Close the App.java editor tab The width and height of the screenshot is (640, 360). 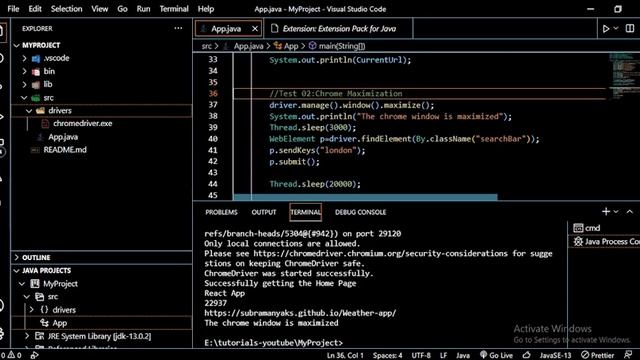click(255, 29)
